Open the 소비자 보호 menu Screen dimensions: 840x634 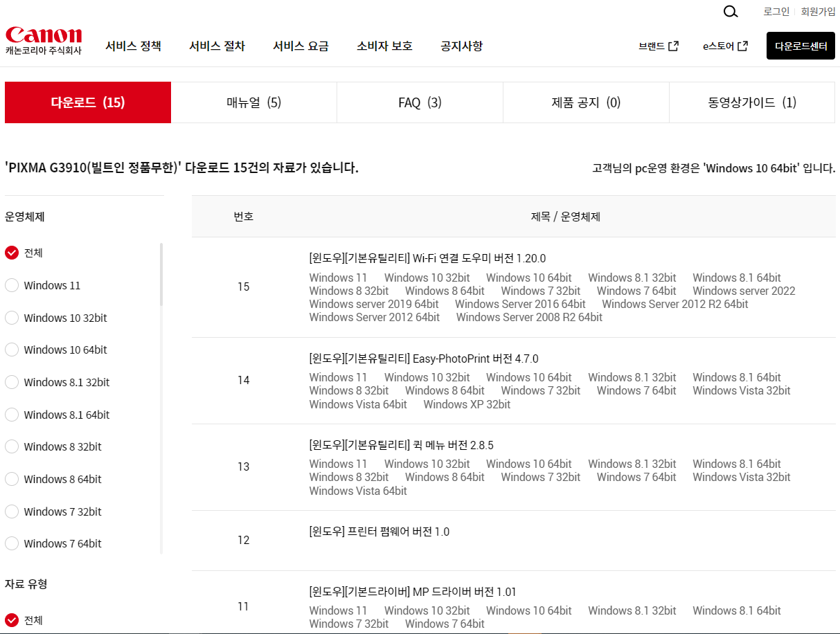384,46
